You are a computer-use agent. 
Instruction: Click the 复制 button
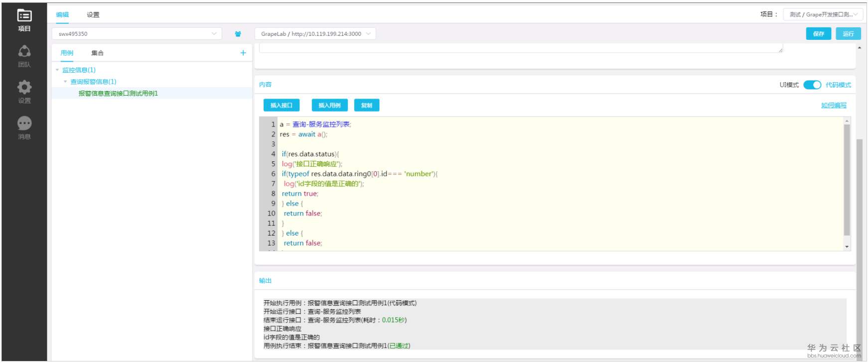point(367,105)
